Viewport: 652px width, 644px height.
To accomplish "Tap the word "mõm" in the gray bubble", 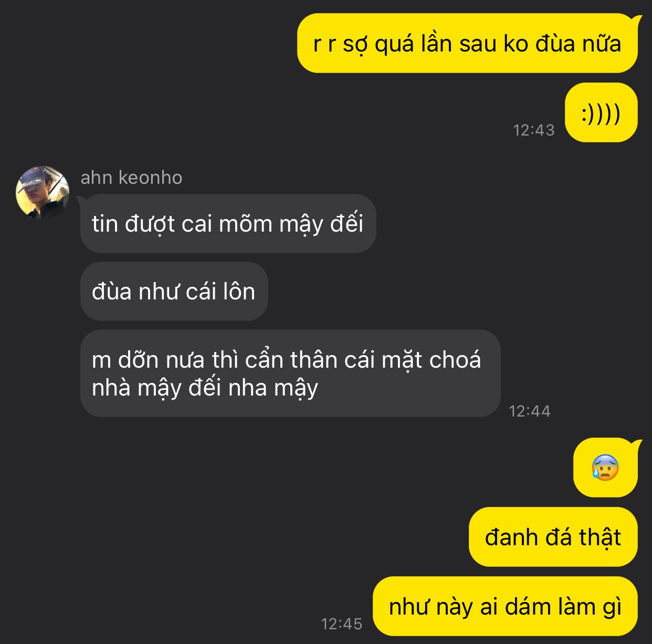I will [246, 223].
